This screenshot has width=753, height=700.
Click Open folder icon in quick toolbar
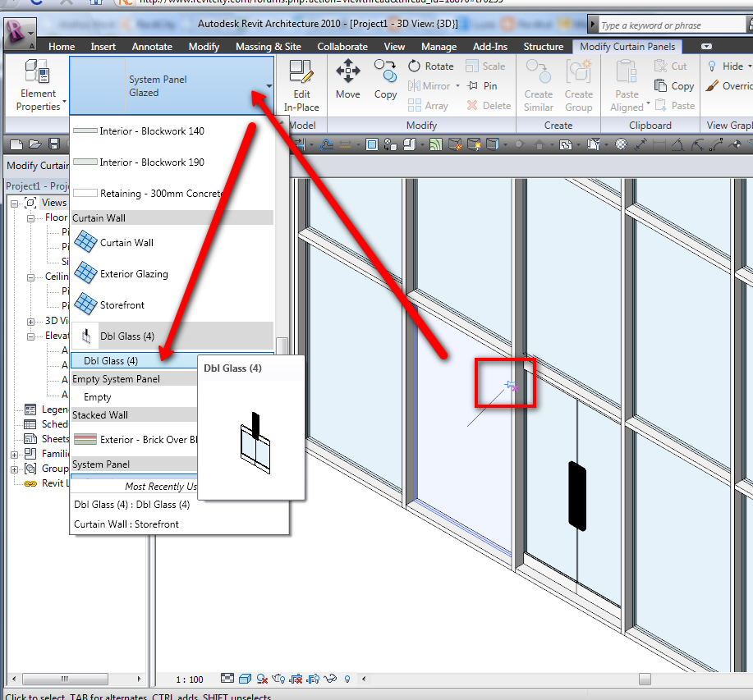(34, 144)
